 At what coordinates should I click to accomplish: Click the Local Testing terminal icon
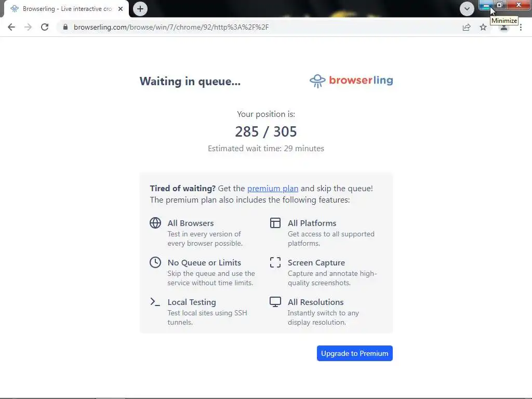click(x=155, y=302)
